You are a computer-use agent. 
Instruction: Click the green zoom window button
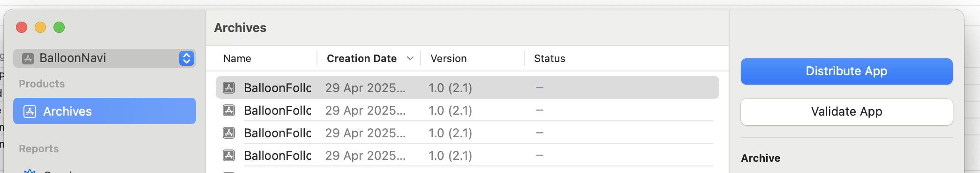[59, 27]
